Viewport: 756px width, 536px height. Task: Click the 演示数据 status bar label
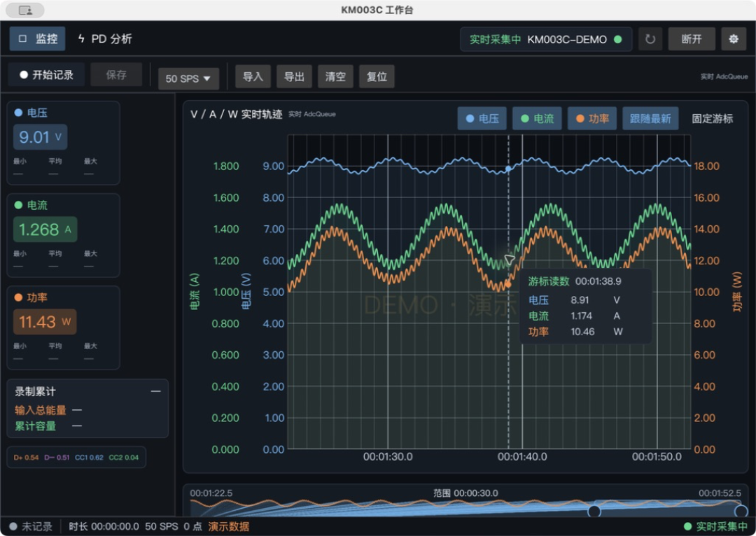[228, 526]
